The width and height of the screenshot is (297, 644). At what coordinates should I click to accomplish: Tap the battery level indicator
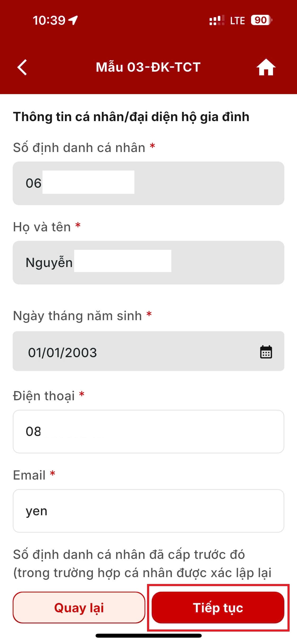coord(261,20)
